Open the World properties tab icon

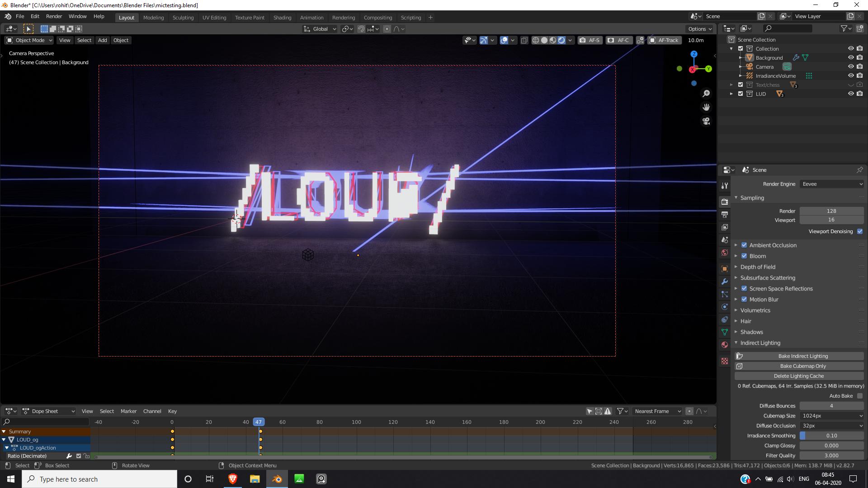tap(725, 253)
